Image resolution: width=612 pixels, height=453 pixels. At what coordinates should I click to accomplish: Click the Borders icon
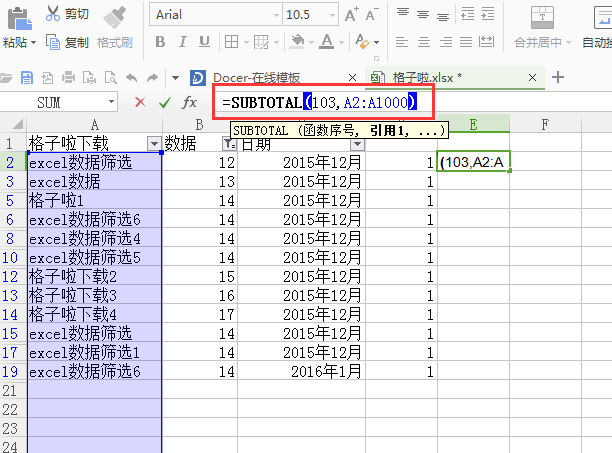point(231,42)
